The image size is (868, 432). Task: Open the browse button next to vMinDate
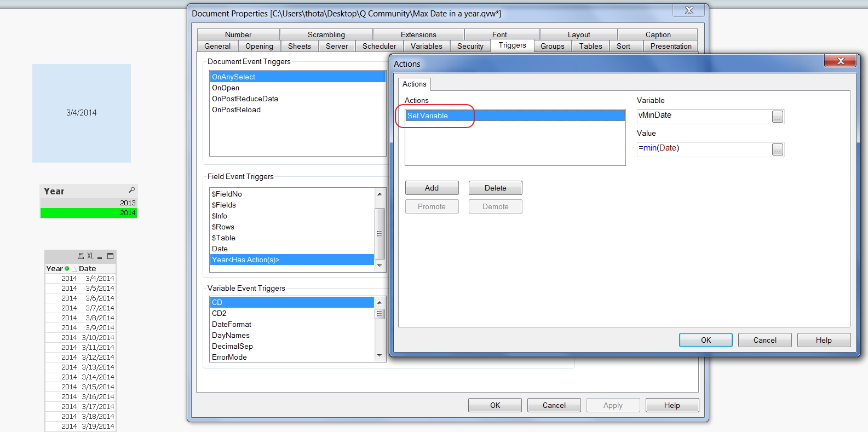click(778, 117)
